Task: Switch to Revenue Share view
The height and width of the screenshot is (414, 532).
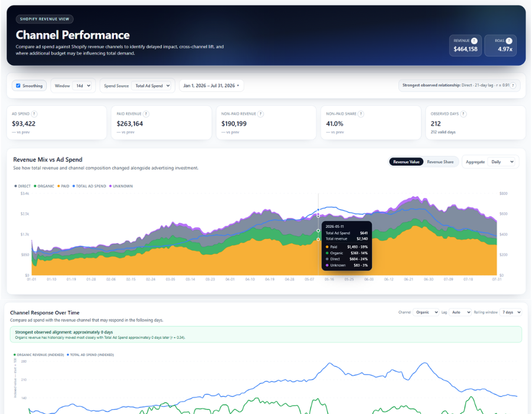Action: coord(440,162)
